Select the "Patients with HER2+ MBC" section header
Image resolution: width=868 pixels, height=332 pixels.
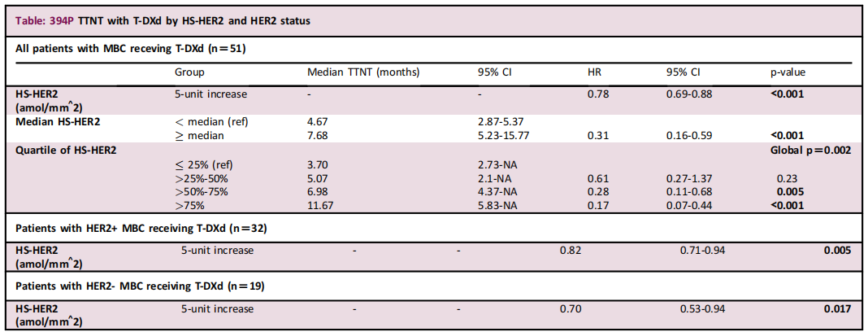click(x=141, y=228)
